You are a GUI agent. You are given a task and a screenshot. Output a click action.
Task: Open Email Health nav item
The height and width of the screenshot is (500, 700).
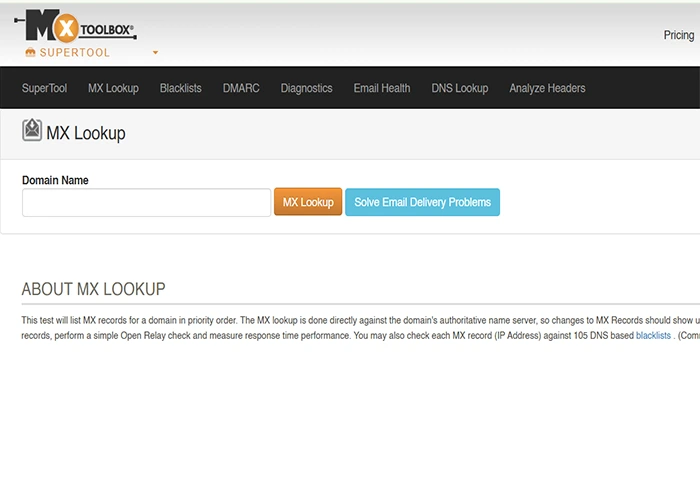pos(382,88)
